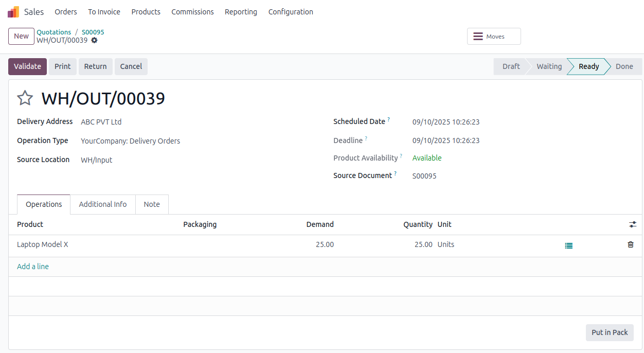The height and width of the screenshot is (353, 644).
Task: Open the optional columns selector in the Operations table
Action: [633, 224]
